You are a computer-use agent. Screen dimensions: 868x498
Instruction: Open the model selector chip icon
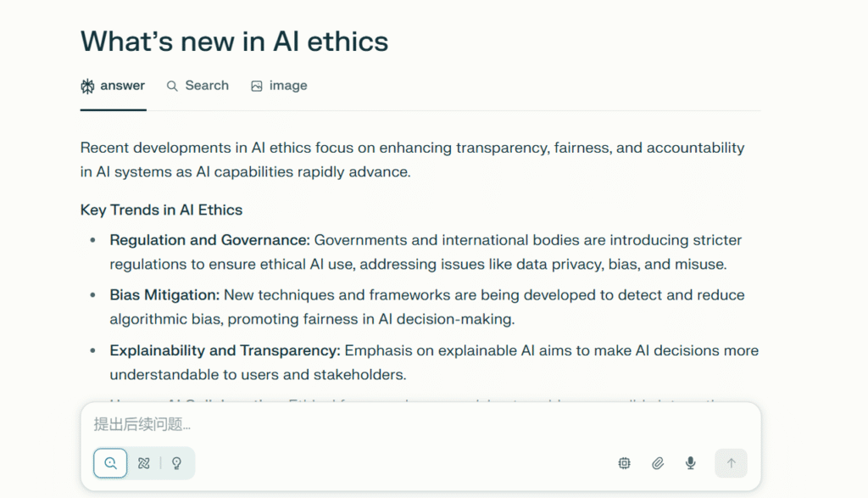tap(625, 463)
